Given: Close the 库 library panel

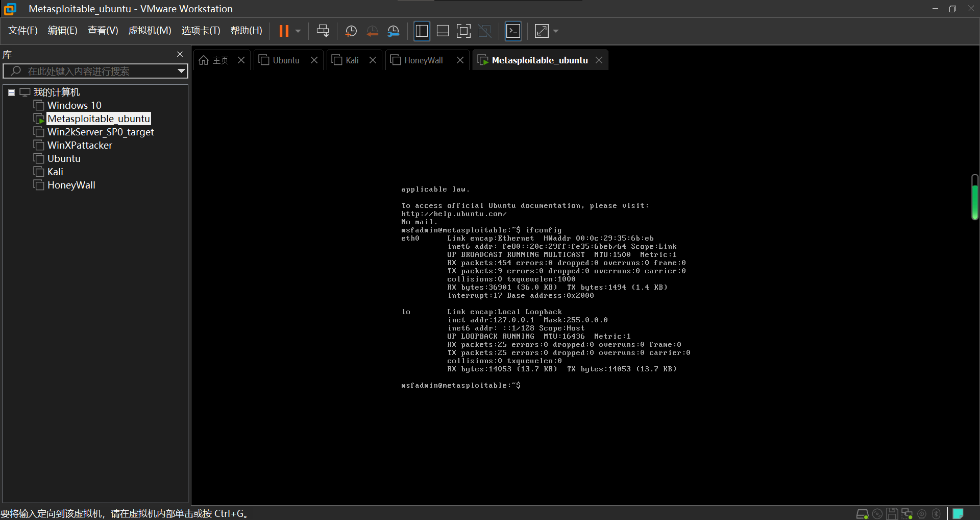Looking at the screenshot, I should [180, 54].
